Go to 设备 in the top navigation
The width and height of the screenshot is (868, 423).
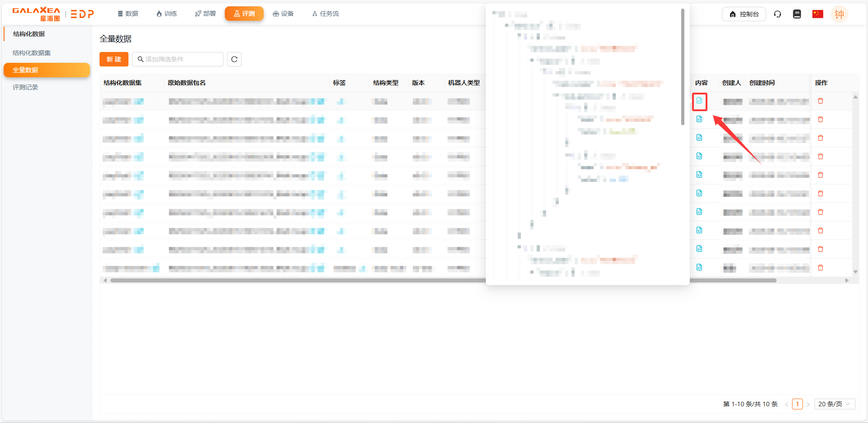coord(283,14)
